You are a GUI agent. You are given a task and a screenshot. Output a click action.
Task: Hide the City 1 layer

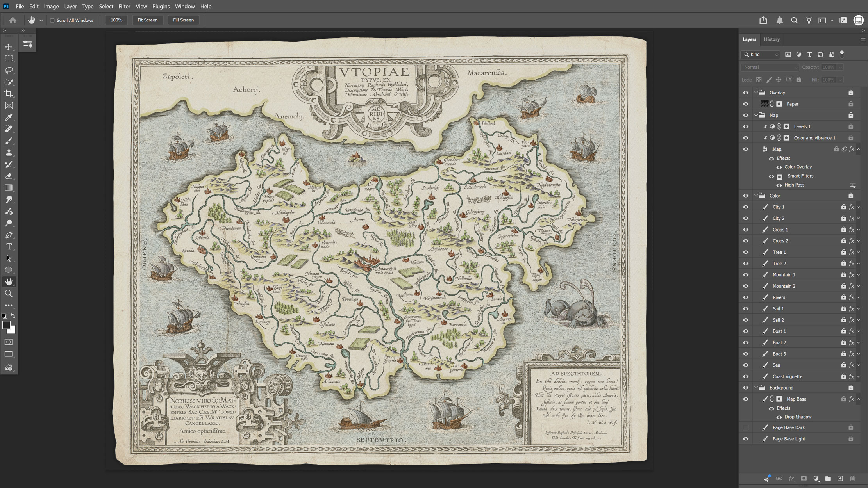click(x=745, y=207)
